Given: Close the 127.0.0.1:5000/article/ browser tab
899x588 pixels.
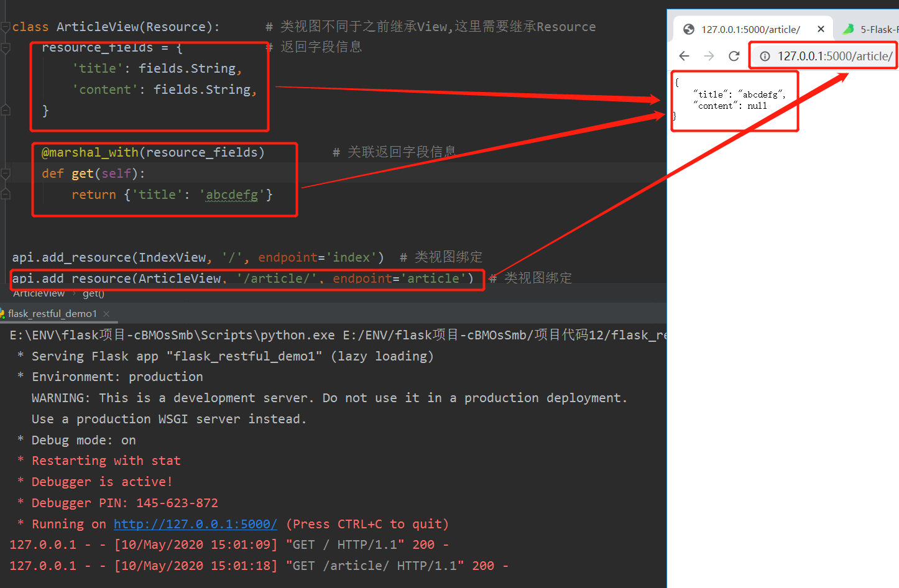Looking at the screenshot, I should pos(821,29).
